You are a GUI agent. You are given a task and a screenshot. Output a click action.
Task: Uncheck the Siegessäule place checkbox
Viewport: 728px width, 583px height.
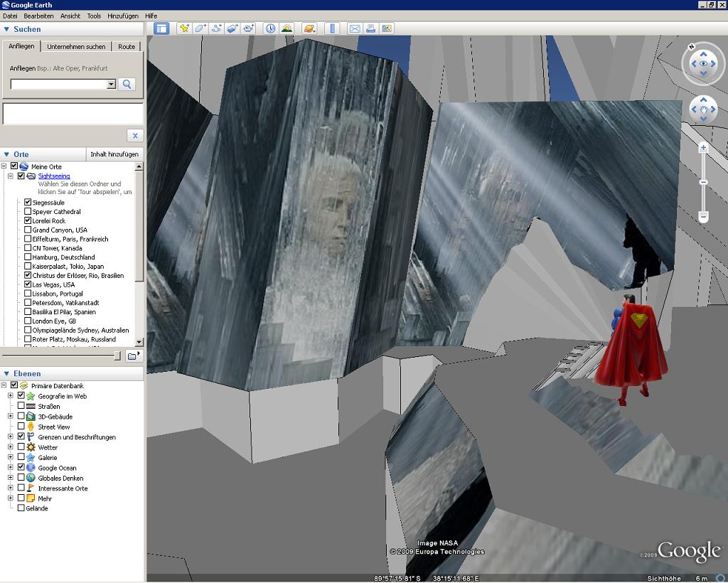(x=28, y=203)
